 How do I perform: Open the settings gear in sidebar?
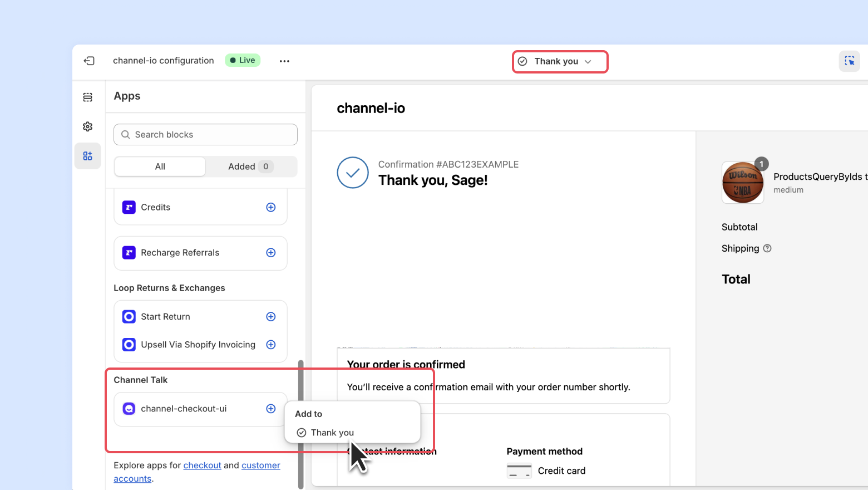(x=88, y=127)
